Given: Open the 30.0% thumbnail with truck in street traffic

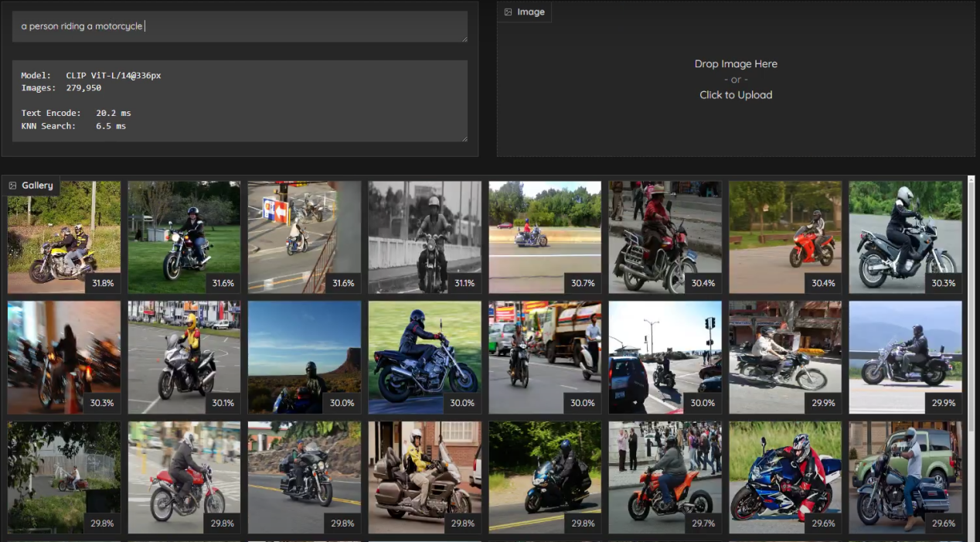Looking at the screenshot, I should tap(545, 357).
